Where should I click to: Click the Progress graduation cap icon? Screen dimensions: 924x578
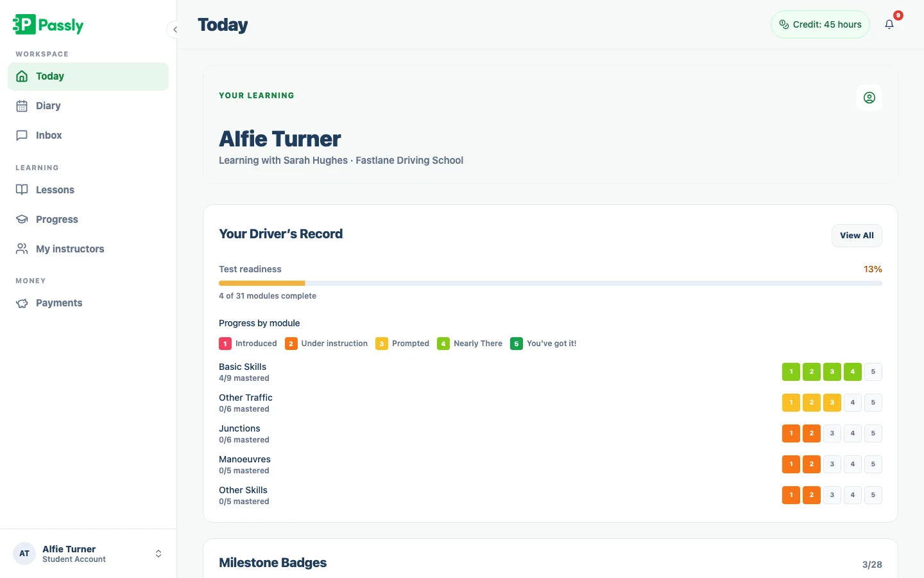click(x=22, y=220)
